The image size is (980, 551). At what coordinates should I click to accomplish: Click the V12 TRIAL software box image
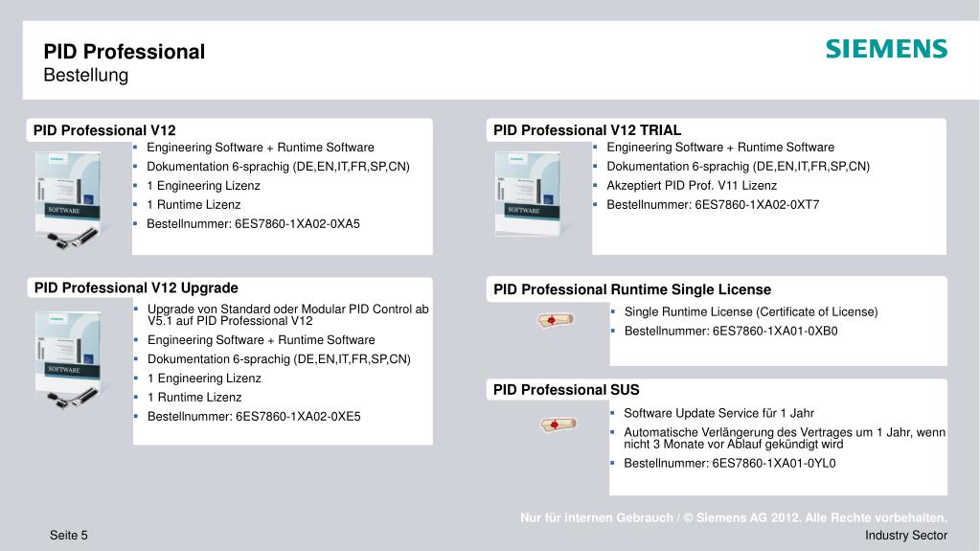pyautogui.click(x=529, y=194)
